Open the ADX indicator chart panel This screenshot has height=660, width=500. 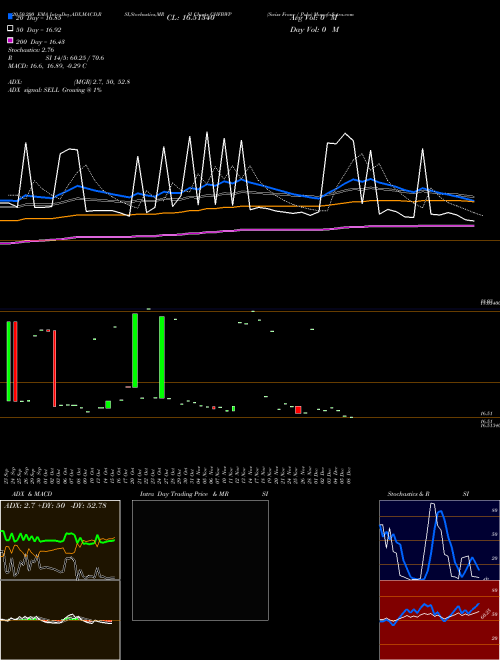[60, 540]
